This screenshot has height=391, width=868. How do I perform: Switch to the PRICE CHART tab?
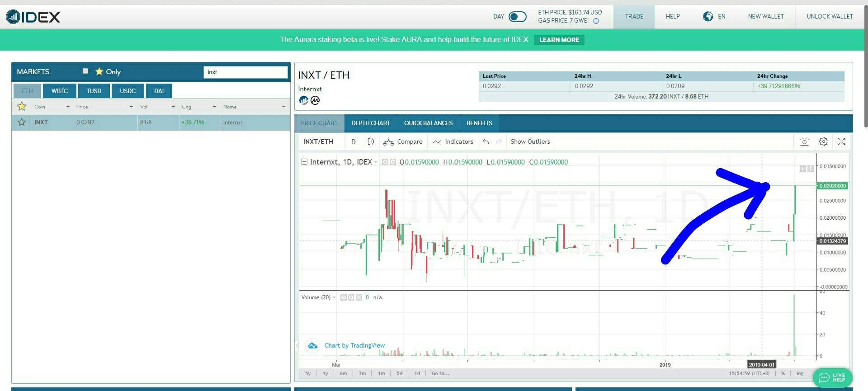[319, 123]
